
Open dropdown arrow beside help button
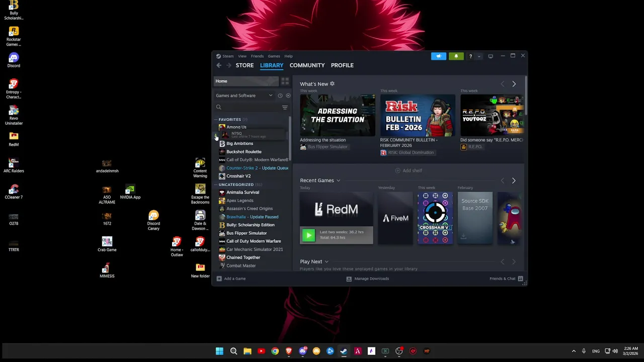coord(479,56)
